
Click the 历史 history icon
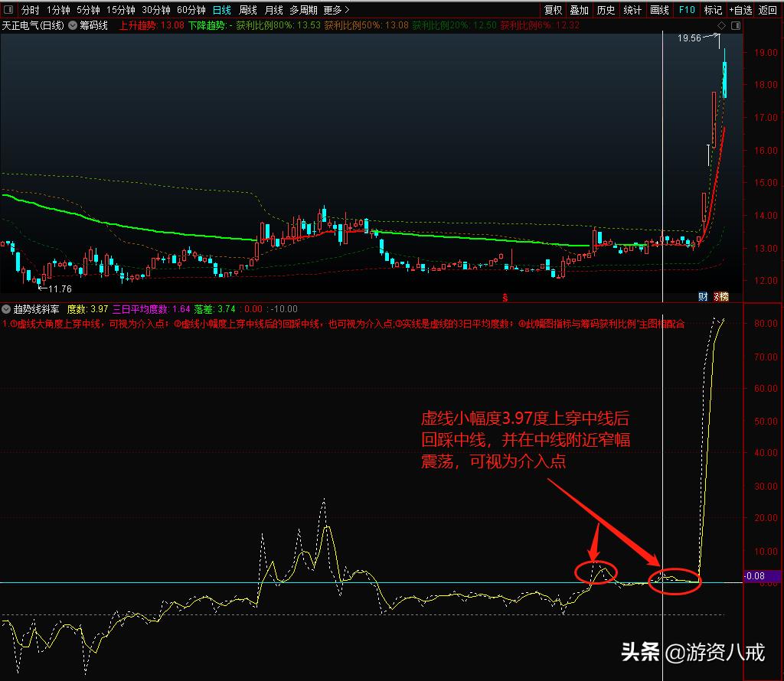pyautogui.click(x=606, y=10)
